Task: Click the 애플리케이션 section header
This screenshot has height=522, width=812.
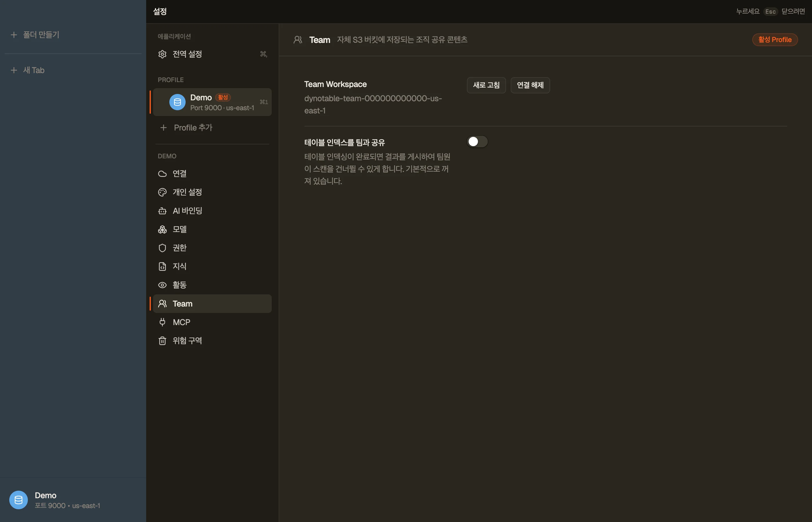Action: click(x=174, y=36)
